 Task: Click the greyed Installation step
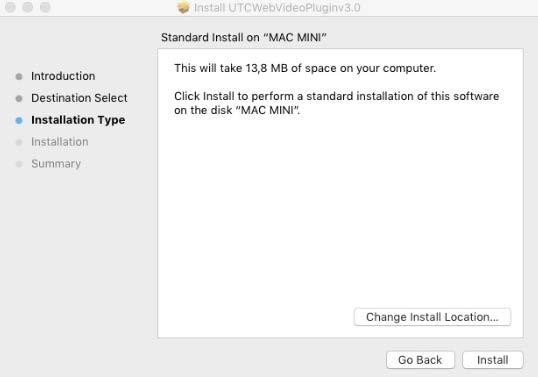[60, 142]
